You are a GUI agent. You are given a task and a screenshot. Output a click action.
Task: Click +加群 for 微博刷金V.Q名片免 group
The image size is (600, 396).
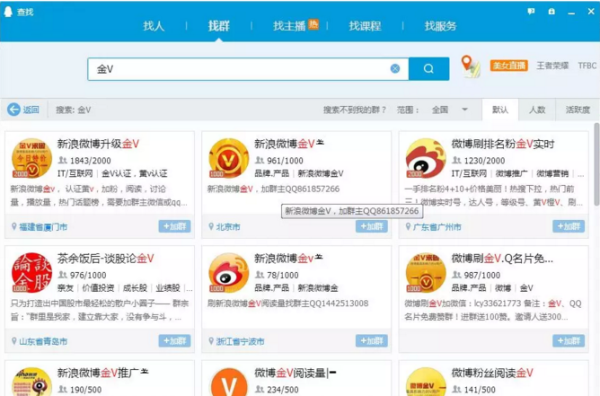click(x=569, y=341)
